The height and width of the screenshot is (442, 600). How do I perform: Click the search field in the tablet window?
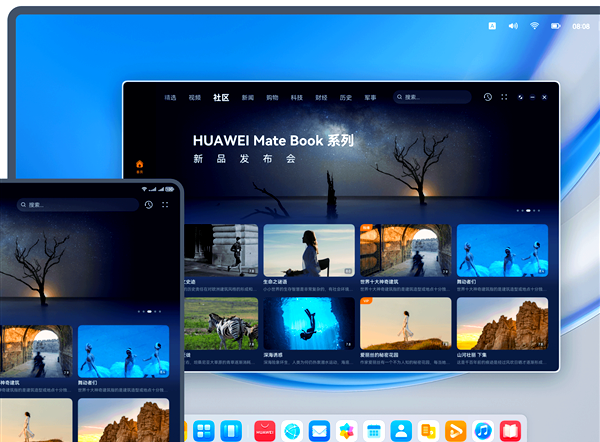[78, 205]
